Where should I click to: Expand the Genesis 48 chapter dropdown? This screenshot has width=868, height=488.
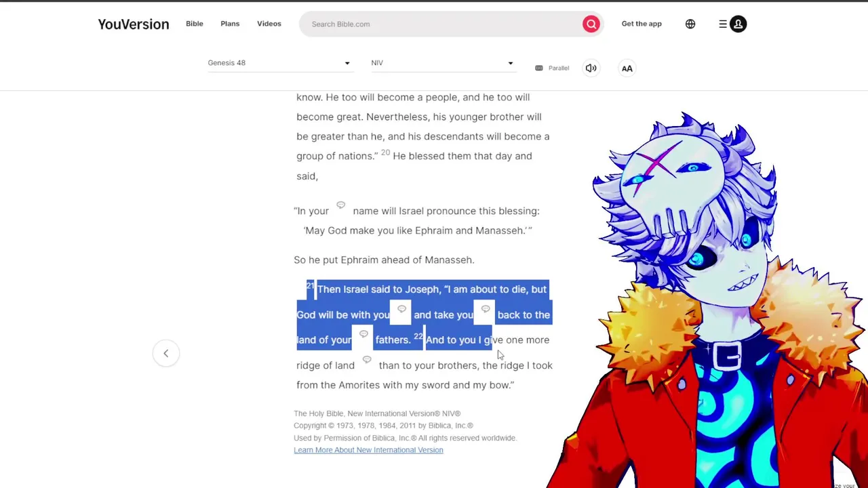pos(279,63)
